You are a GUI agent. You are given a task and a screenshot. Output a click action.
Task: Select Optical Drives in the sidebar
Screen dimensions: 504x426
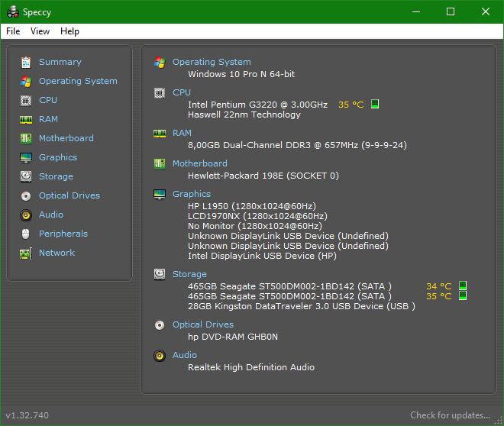[x=69, y=195]
